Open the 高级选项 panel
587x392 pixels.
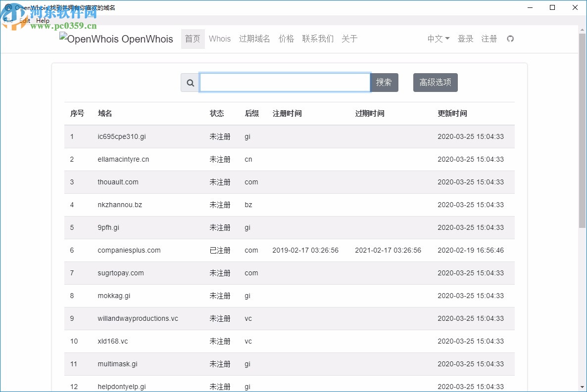point(435,82)
